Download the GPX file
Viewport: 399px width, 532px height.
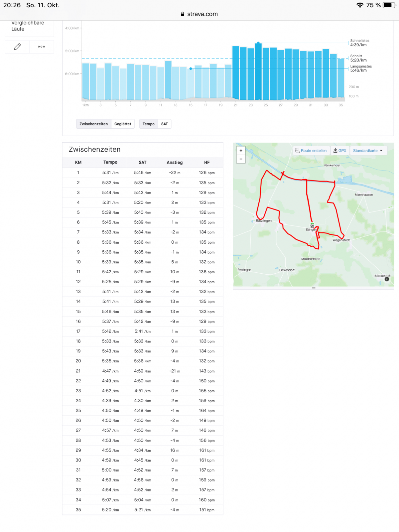tap(340, 151)
